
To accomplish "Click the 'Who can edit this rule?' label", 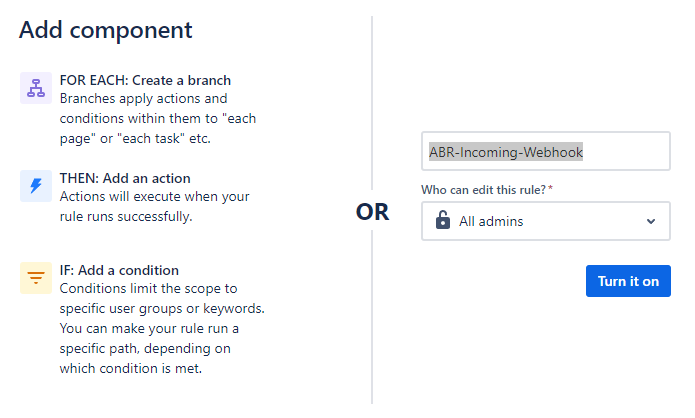I will [487, 190].
